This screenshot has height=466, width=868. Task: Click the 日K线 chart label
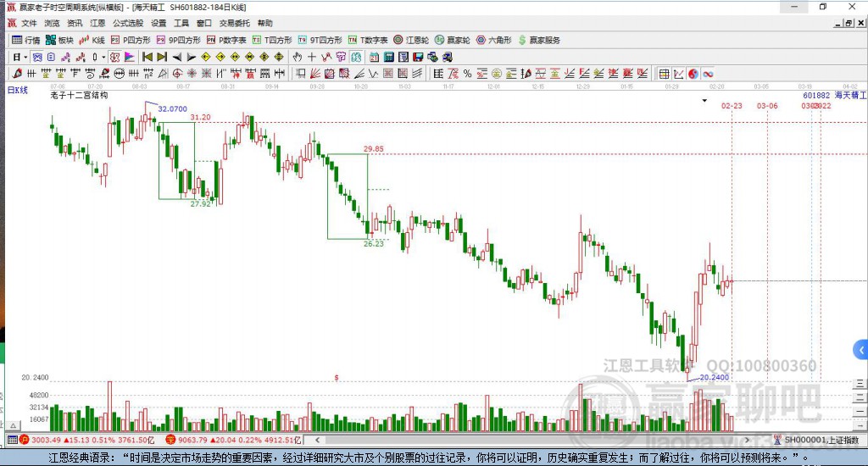[x=17, y=90]
